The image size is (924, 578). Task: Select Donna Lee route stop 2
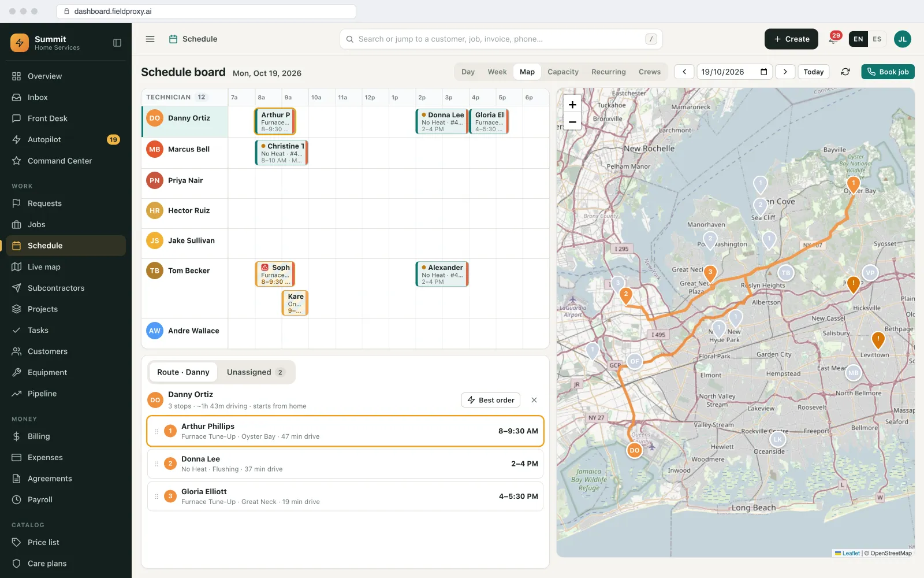[345, 464]
